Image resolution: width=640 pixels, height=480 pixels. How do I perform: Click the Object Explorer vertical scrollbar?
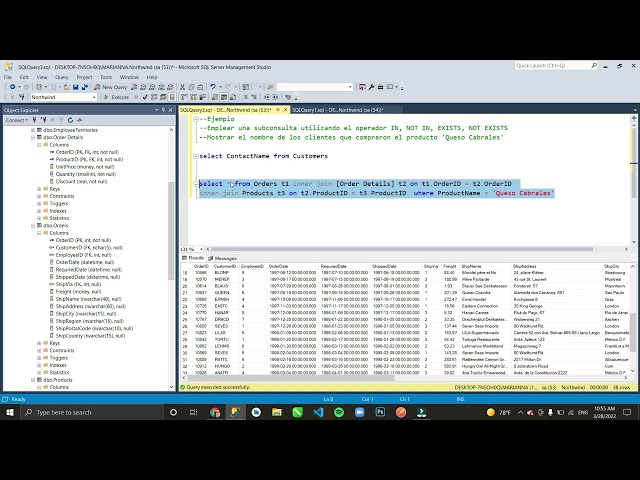point(171,230)
